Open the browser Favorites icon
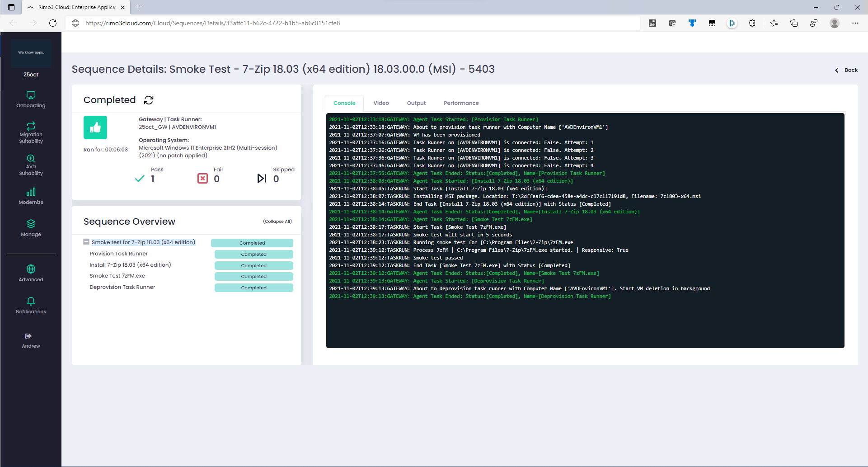The image size is (868, 467). pos(774,23)
